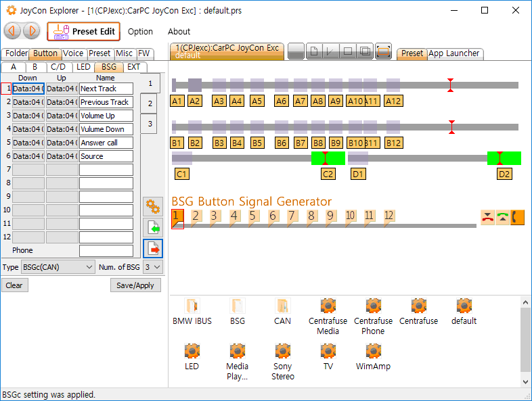Click the checkmark toolbar icon
This screenshot has height=401, width=532.
pos(330,51)
